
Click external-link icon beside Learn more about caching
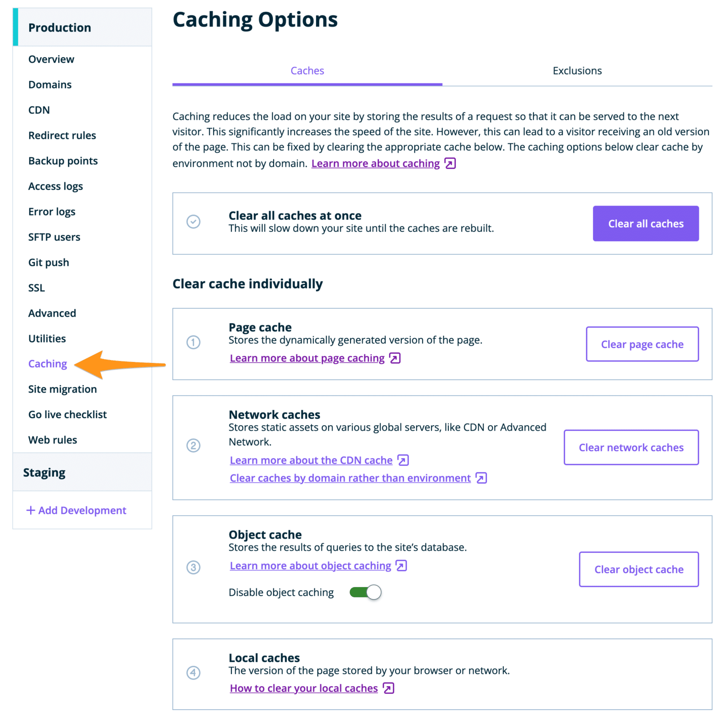pos(450,164)
